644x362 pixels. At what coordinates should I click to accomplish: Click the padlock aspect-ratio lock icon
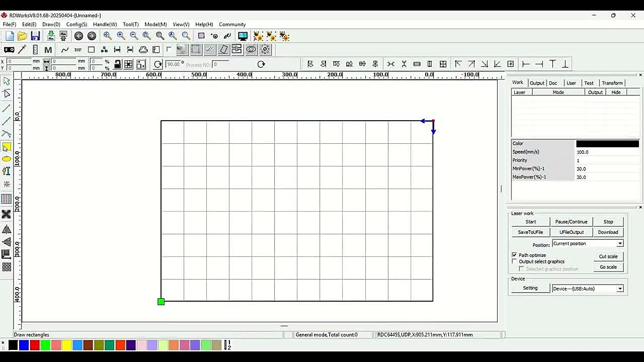pyautogui.click(x=117, y=64)
